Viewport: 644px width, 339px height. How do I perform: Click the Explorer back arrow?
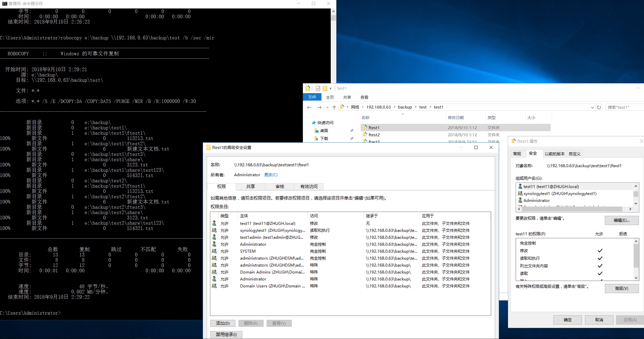click(x=309, y=107)
